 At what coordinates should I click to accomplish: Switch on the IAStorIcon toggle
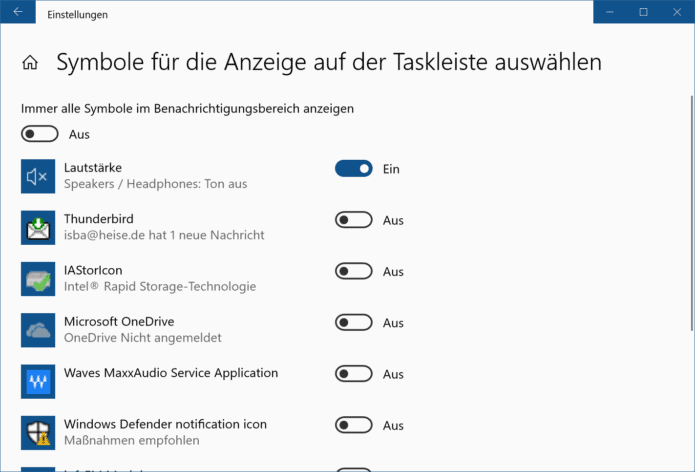click(353, 271)
